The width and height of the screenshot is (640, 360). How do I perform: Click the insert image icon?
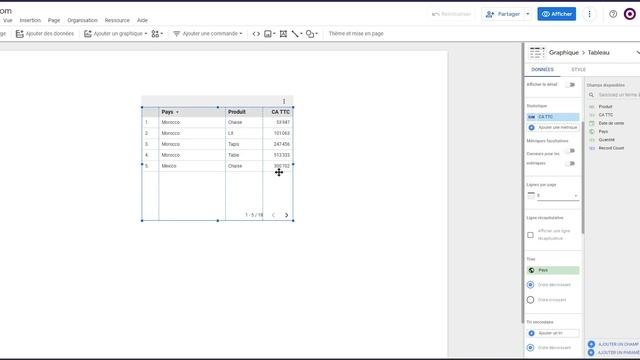point(269,34)
